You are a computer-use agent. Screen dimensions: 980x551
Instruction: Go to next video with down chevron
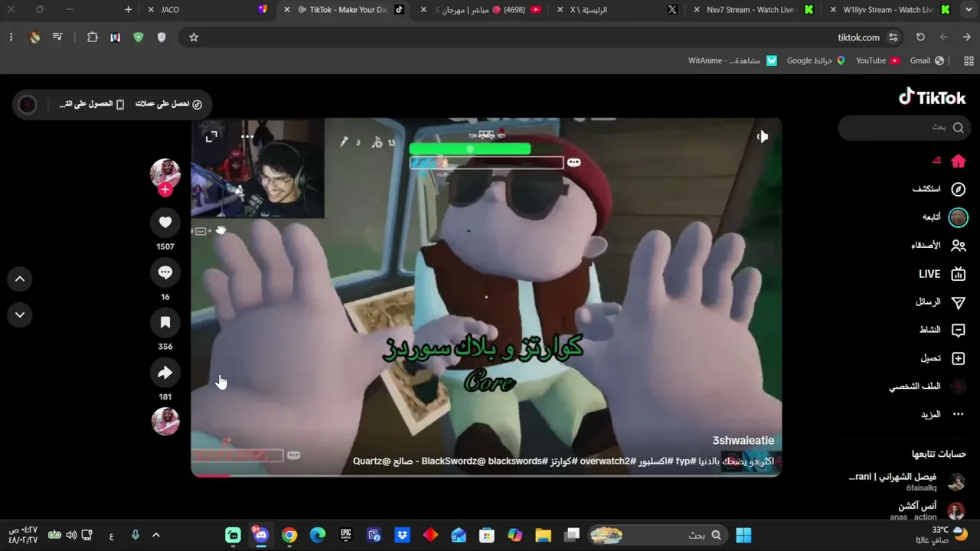pyautogui.click(x=20, y=315)
